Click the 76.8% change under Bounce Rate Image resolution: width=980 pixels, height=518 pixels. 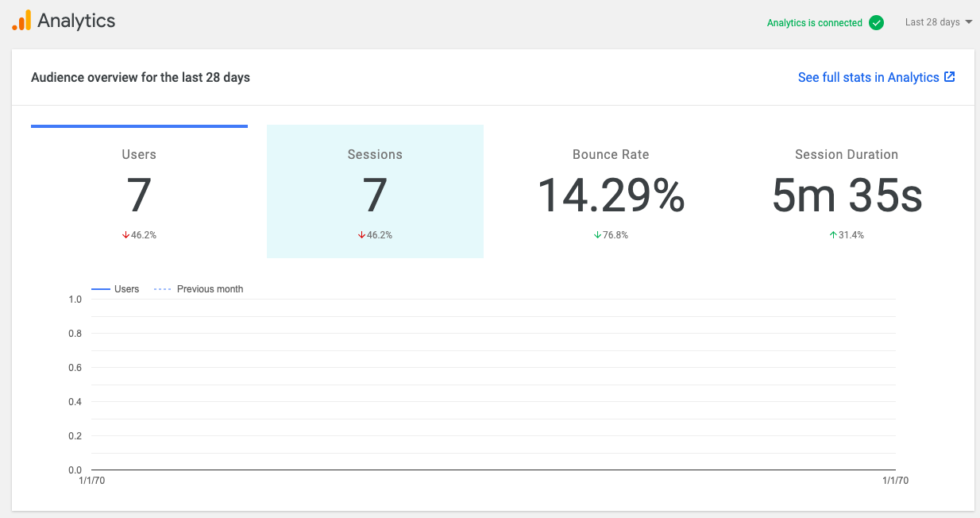(x=615, y=235)
